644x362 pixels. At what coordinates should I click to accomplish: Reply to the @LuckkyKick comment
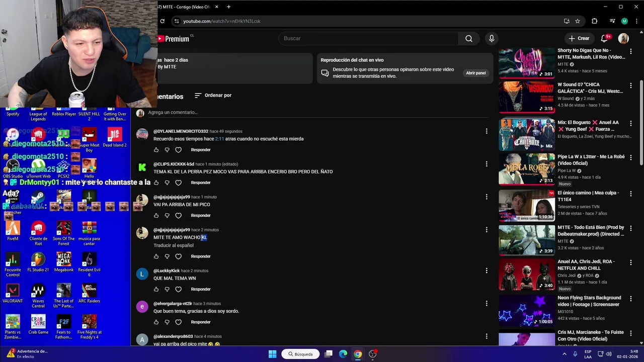pyautogui.click(x=200, y=289)
